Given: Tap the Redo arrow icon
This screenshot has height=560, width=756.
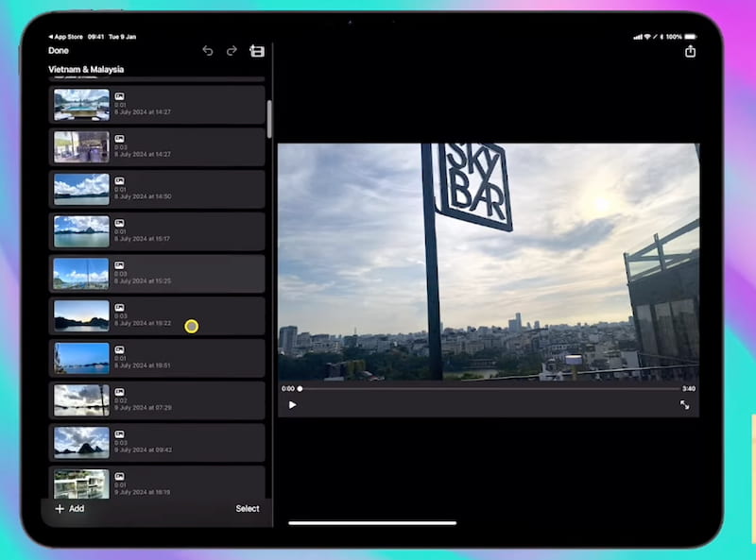Looking at the screenshot, I should 232,51.
